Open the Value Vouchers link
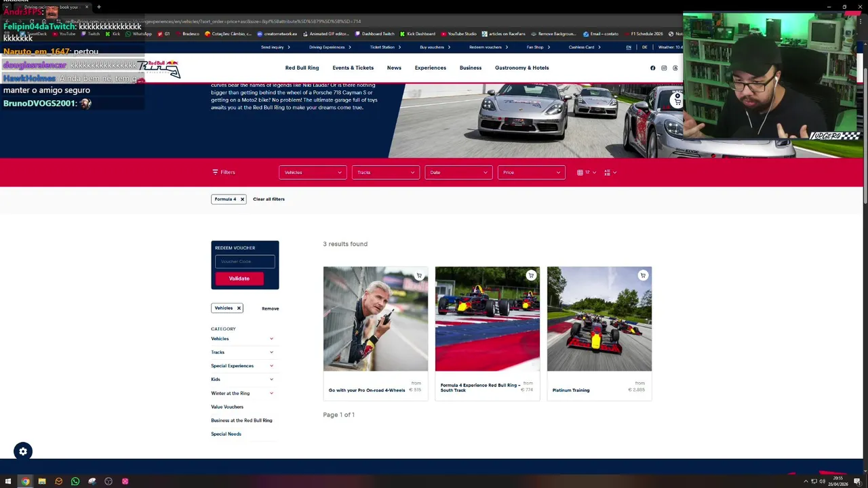The width and height of the screenshot is (868, 488). [227, 407]
